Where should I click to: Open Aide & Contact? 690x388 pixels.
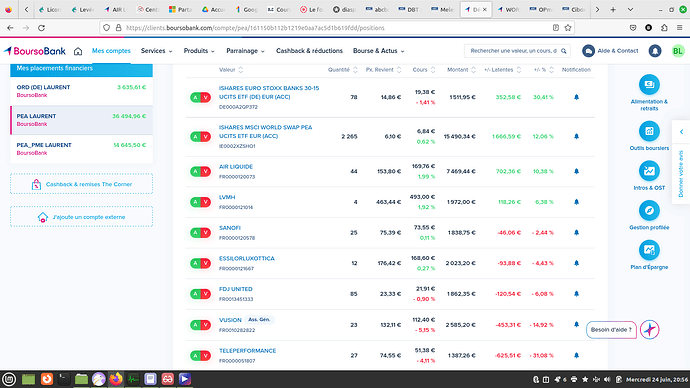(610, 51)
